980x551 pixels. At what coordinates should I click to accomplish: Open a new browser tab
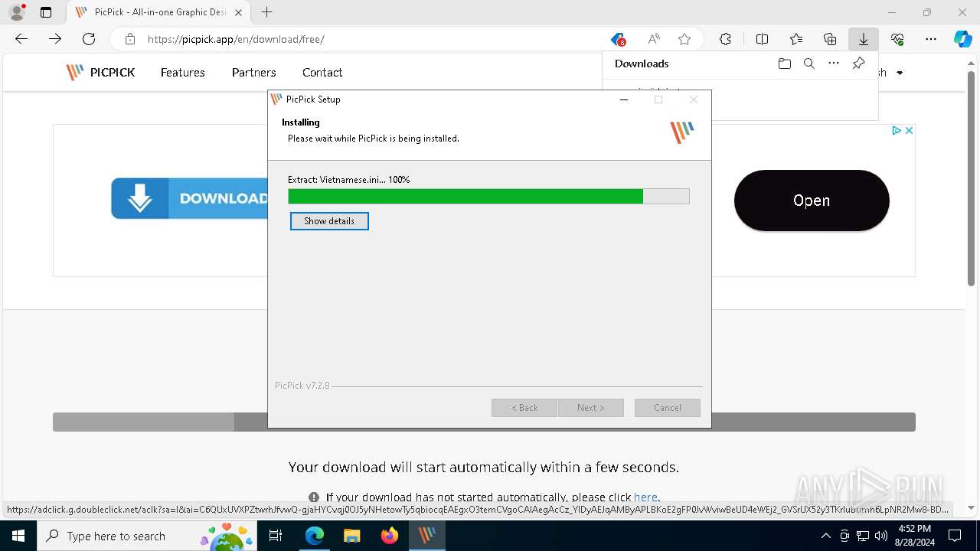(x=266, y=12)
